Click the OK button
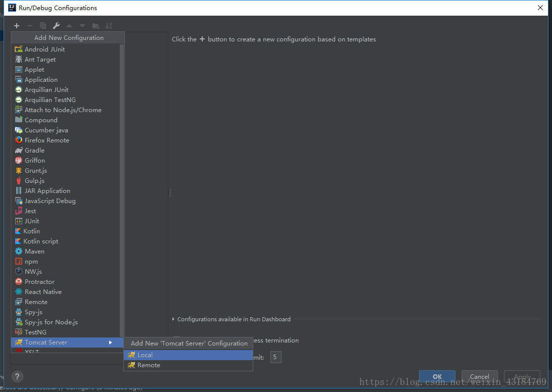Image resolution: width=552 pixels, height=392 pixels. pyautogui.click(x=437, y=376)
